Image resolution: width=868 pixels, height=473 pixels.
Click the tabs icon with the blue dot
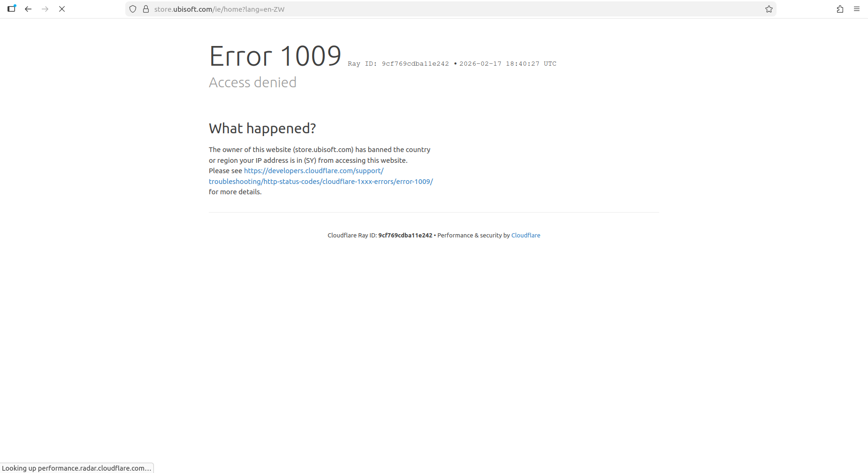pos(11,9)
